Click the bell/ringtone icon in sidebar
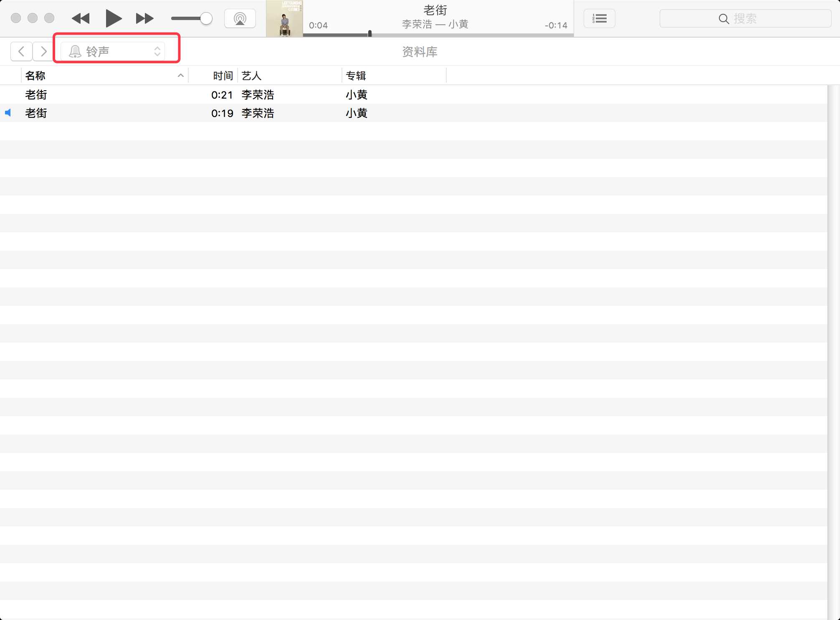840x620 pixels. (x=75, y=51)
